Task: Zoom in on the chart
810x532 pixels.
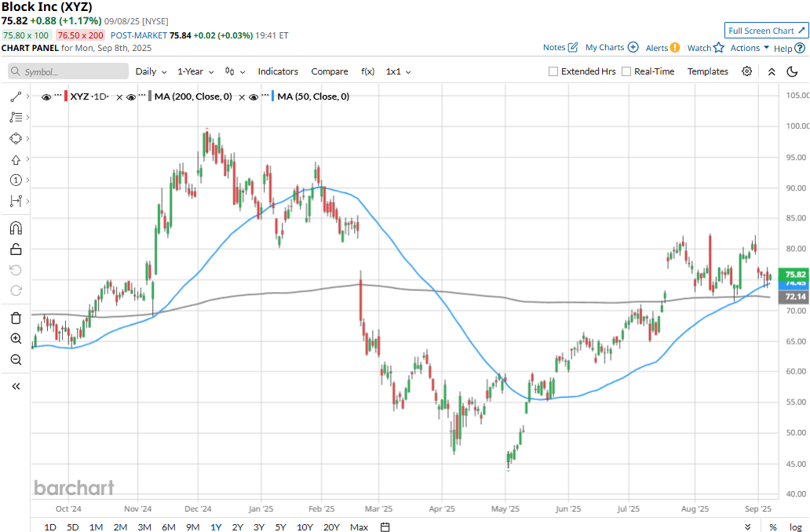Action: click(16, 339)
